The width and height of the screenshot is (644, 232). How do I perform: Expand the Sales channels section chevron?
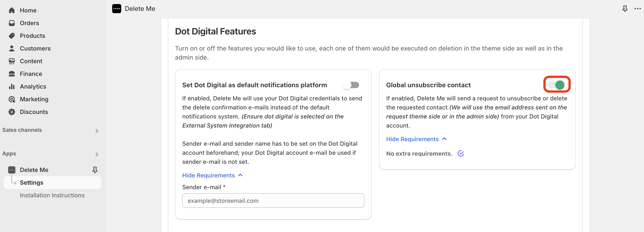point(97,131)
